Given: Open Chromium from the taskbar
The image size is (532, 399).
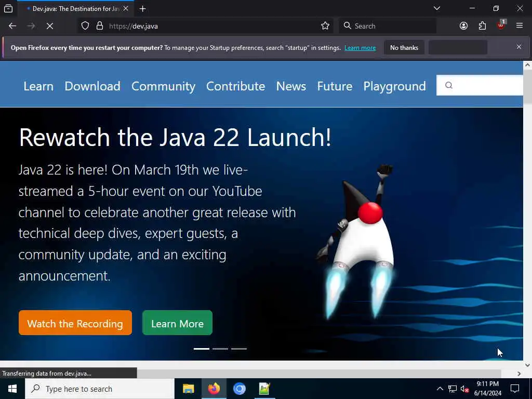Looking at the screenshot, I should click(239, 389).
